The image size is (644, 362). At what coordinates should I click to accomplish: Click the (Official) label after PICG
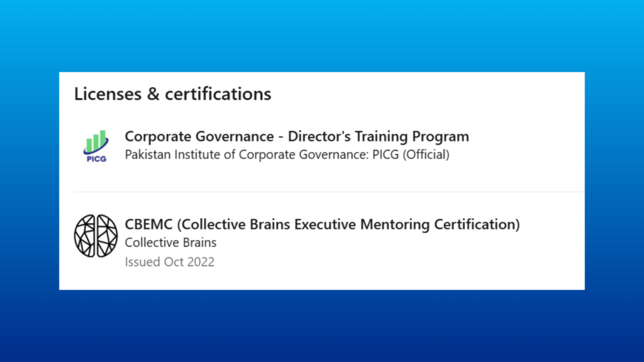pos(426,155)
